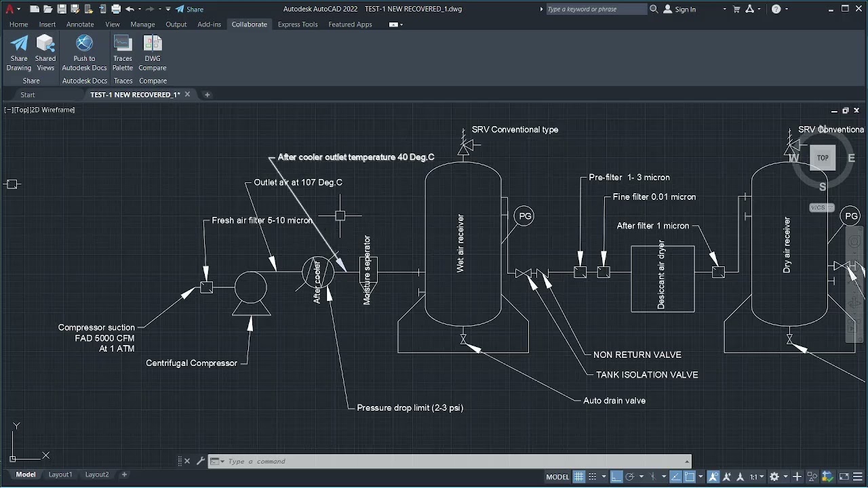Click the Share button in title bar
Screen dimensions: 868x488
[189, 9]
